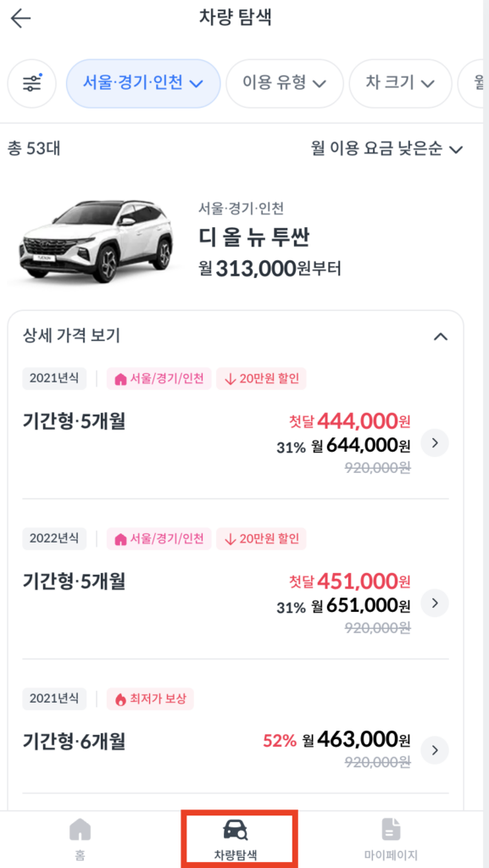Open the 차 크기 car size dropdown

[x=399, y=83]
